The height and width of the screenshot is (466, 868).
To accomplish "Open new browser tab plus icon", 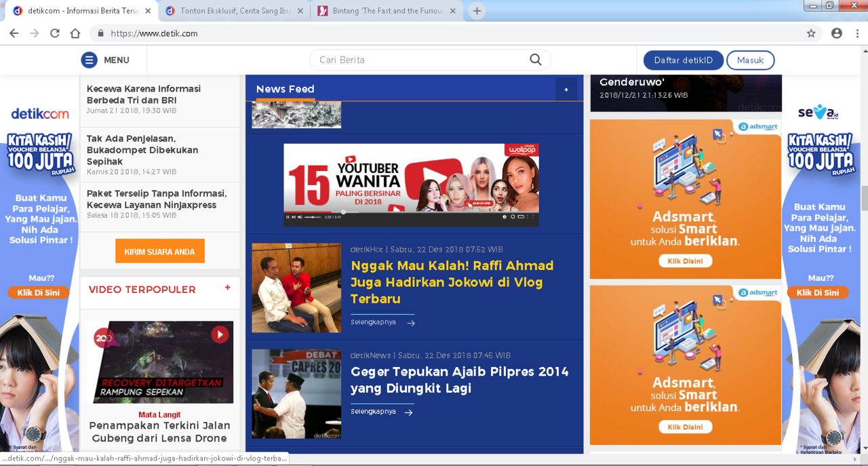I will tap(477, 11).
